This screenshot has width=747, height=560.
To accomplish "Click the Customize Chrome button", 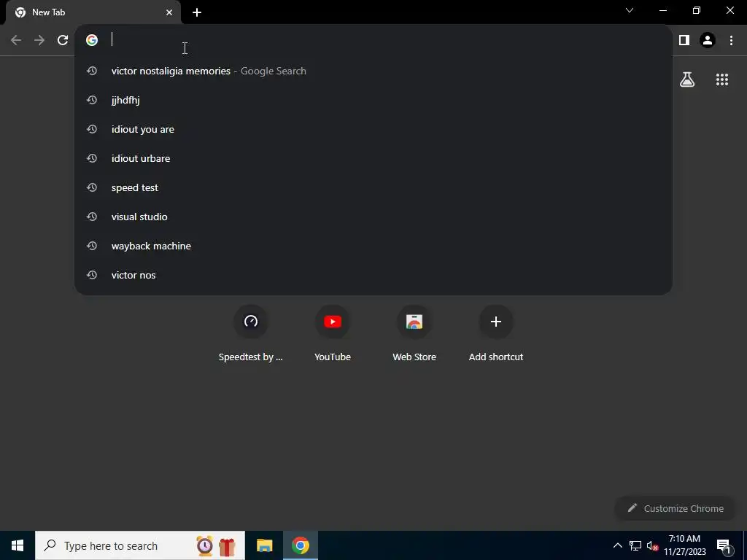I will (676, 508).
